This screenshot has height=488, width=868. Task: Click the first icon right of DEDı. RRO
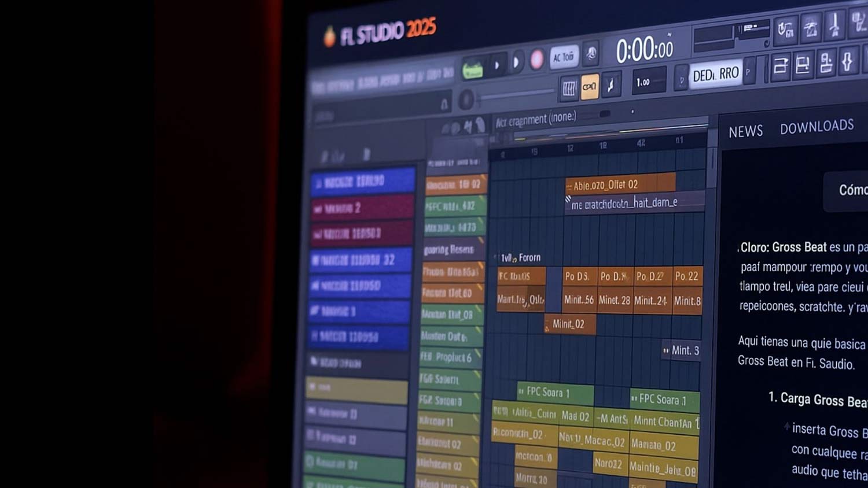pyautogui.click(x=780, y=66)
